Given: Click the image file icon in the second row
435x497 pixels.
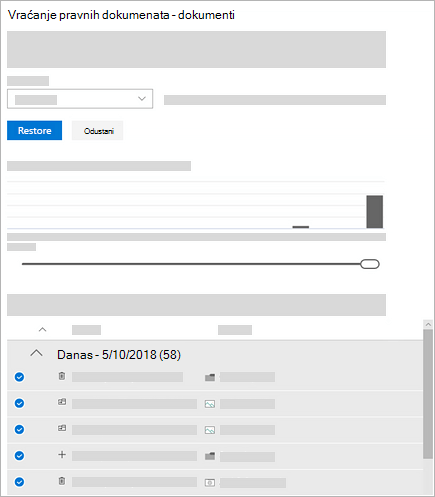Looking at the screenshot, I should [x=210, y=404].
